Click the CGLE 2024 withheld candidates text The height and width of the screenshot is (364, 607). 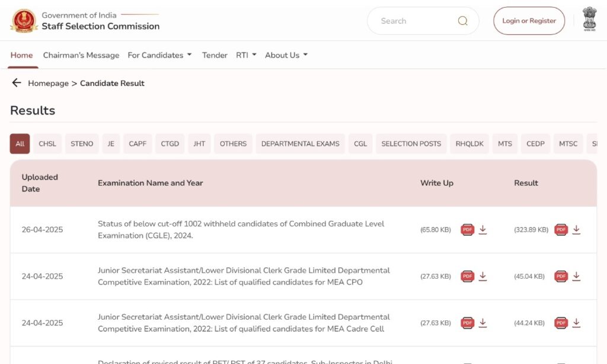point(241,229)
